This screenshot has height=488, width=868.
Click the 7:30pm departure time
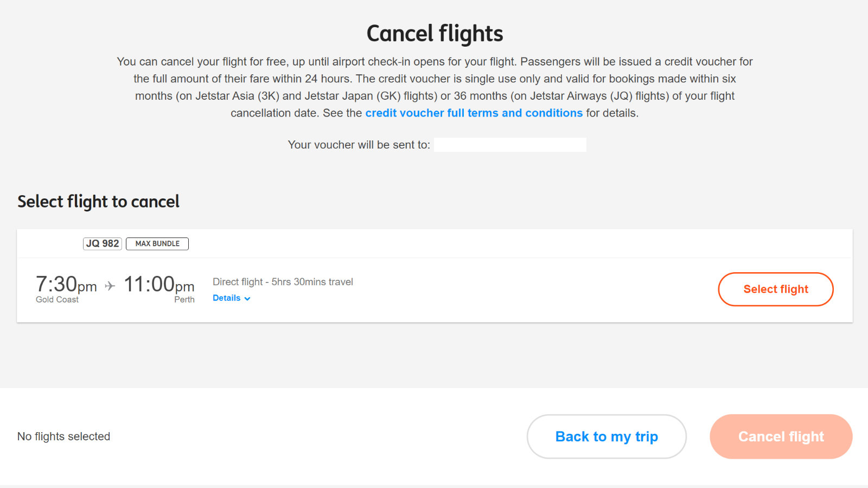click(x=66, y=284)
